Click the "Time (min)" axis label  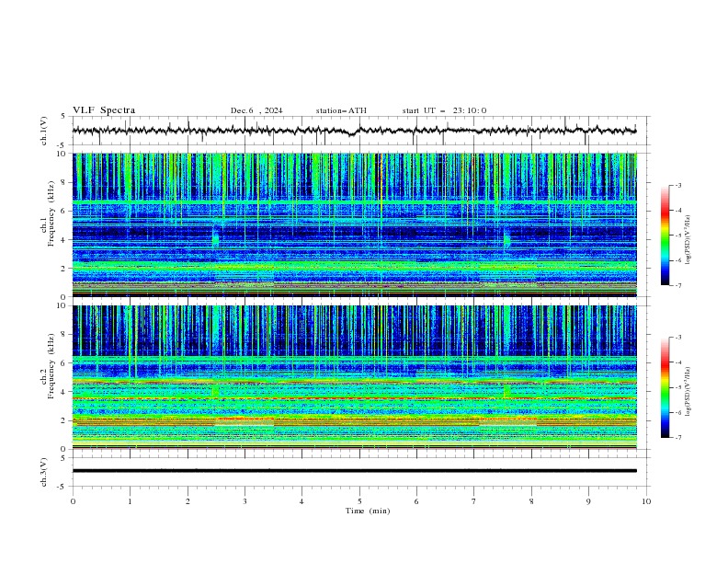[x=368, y=511]
